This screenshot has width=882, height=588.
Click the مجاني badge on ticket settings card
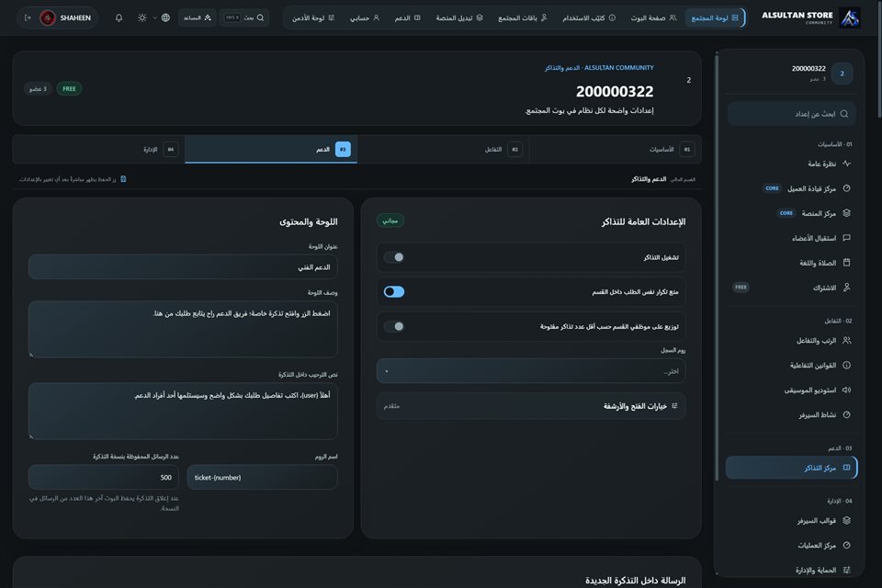tap(390, 220)
